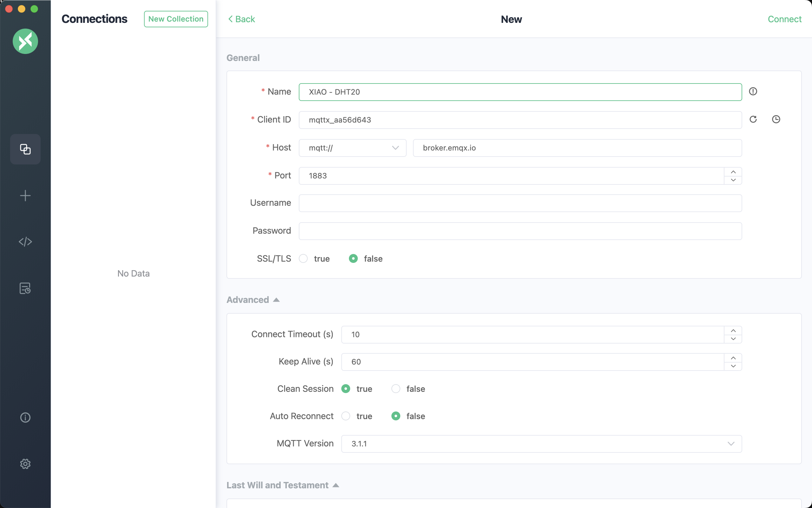Click the Connect button
The height and width of the screenshot is (508, 812).
(784, 19)
